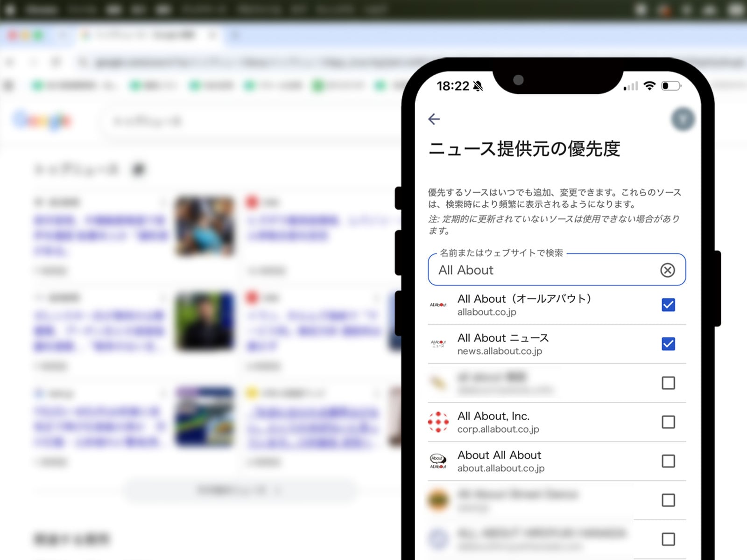Clear the All About search text

[668, 270]
